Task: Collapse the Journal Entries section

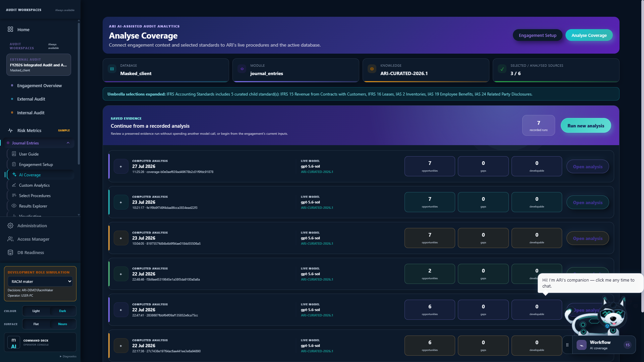Action: [68, 143]
